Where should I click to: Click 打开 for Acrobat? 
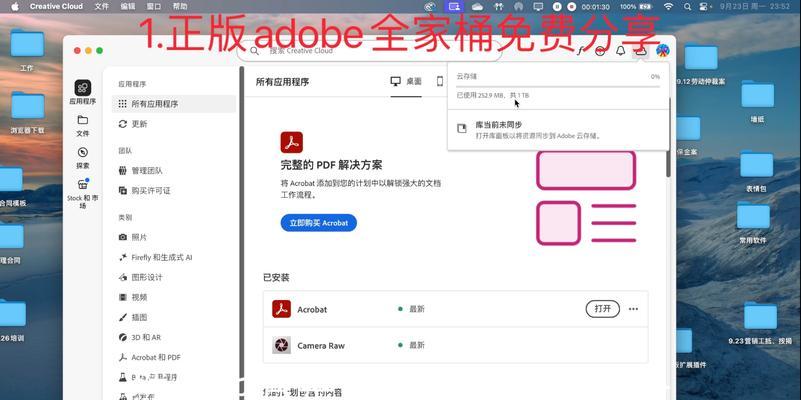[603, 309]
